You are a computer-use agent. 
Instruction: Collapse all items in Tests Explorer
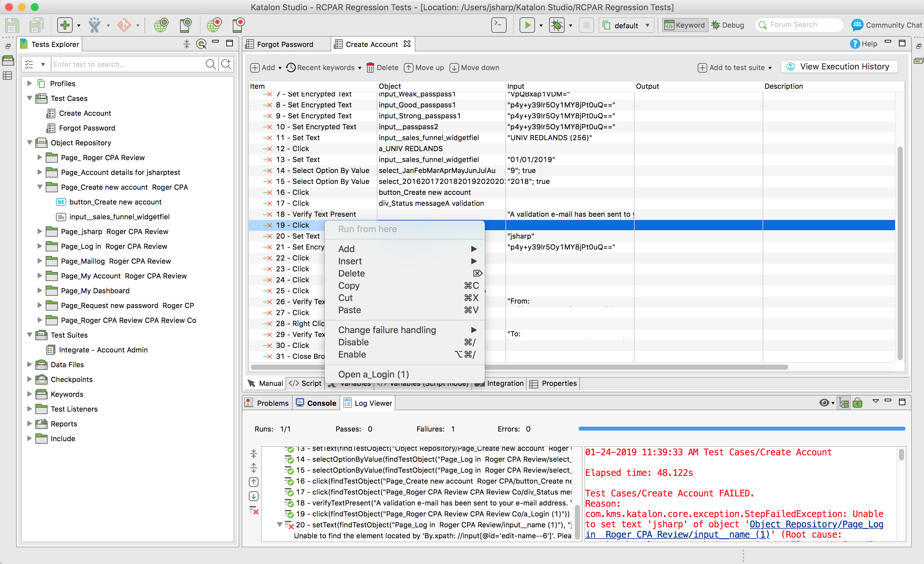186,44
